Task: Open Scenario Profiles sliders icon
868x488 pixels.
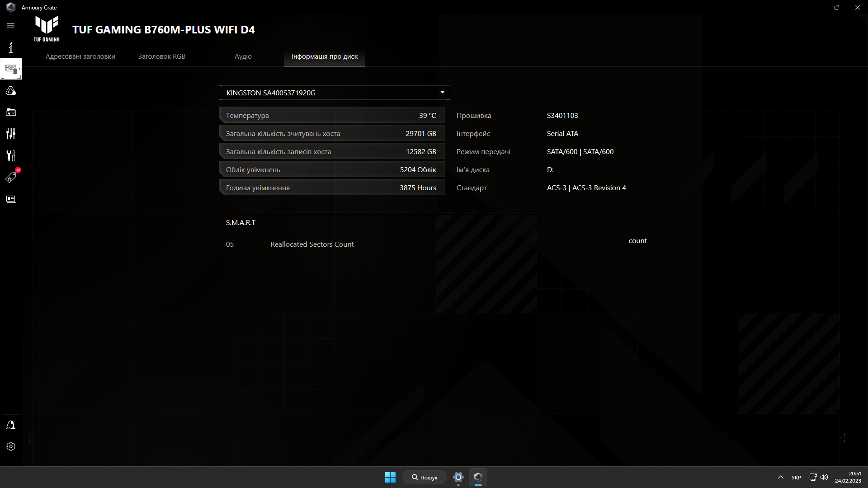Action: [11, 134]
